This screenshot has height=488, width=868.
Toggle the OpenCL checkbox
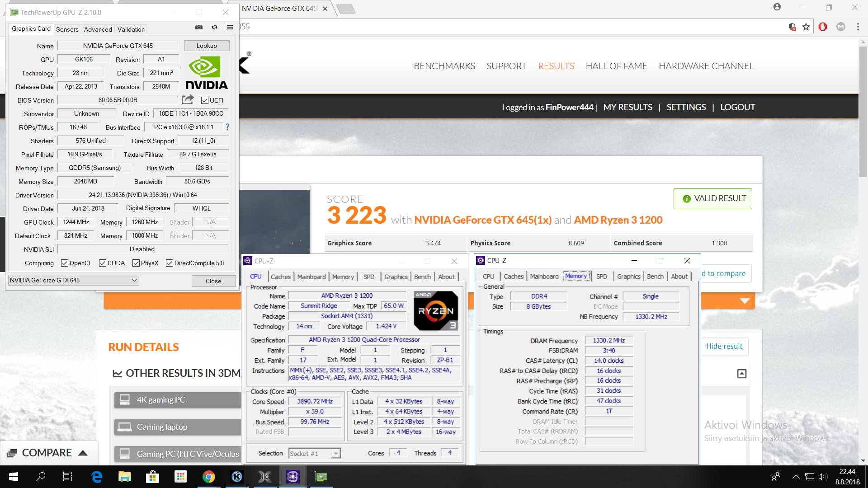point(65,263)
